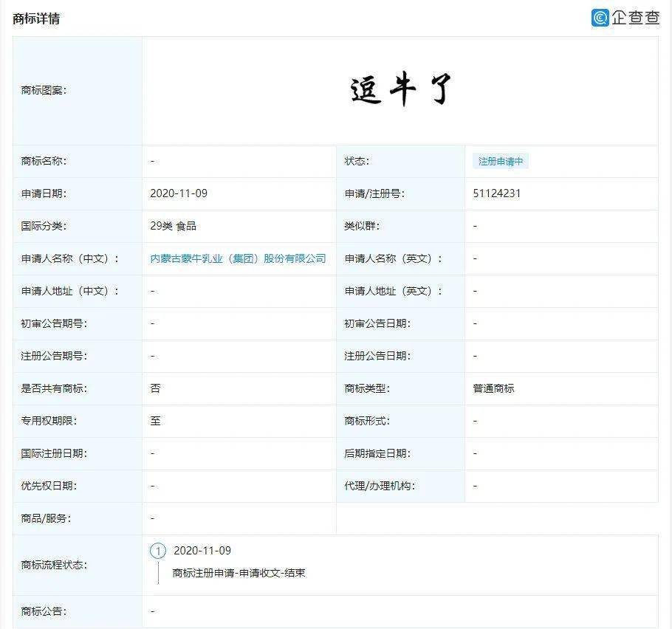Screen dimensions: 672x629
Task: Click the 初审公告期号 label
Action: pos(54,324)
